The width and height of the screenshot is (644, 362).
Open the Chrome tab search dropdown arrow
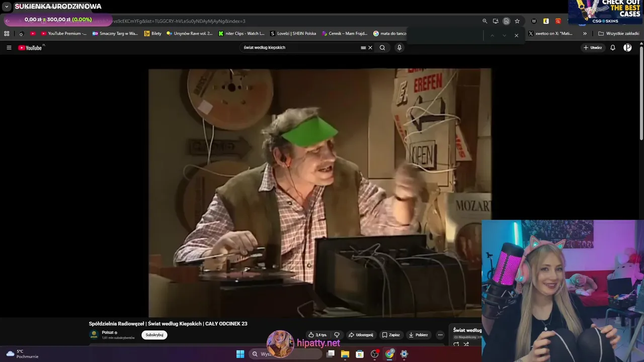tap(7, 7)
